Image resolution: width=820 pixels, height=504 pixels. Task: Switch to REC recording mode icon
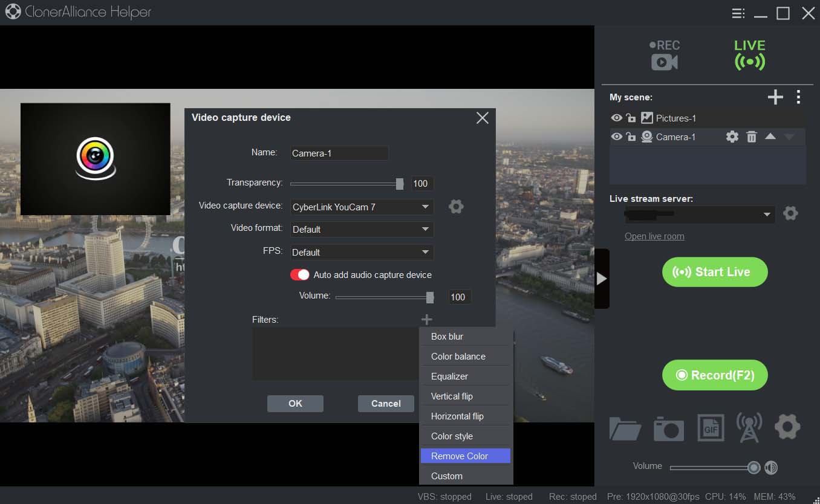click(664, 55)
